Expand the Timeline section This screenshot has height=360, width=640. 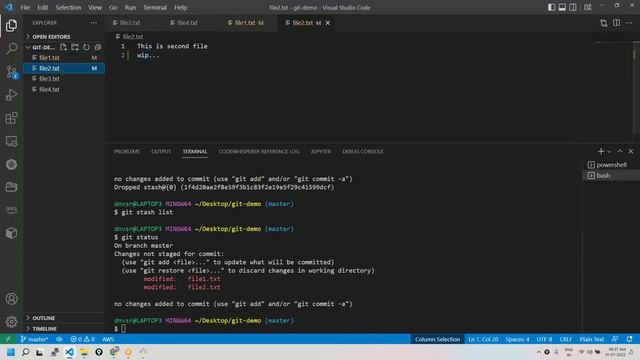point(44,329)
